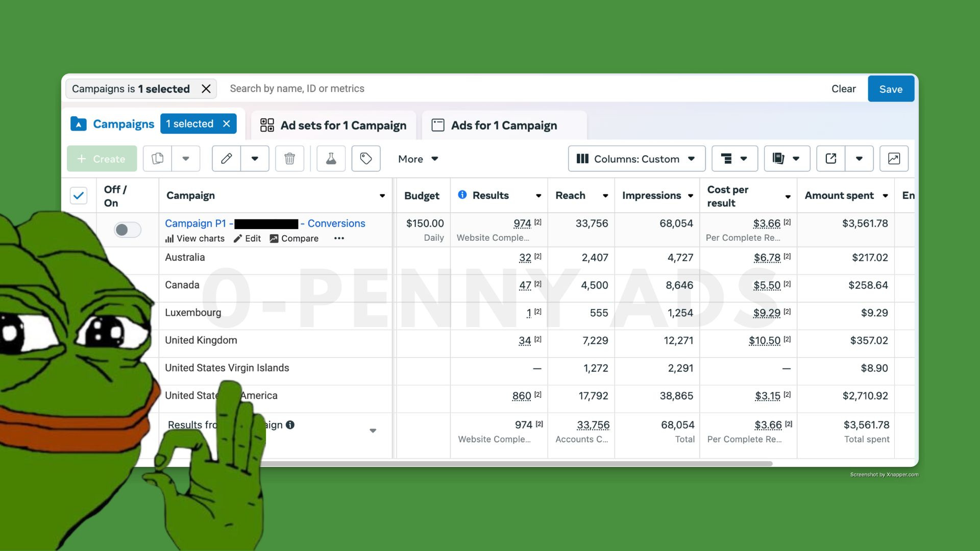Open the breakdown dropdown
Screen dimensions: 980x551
[x=734, y=159]
